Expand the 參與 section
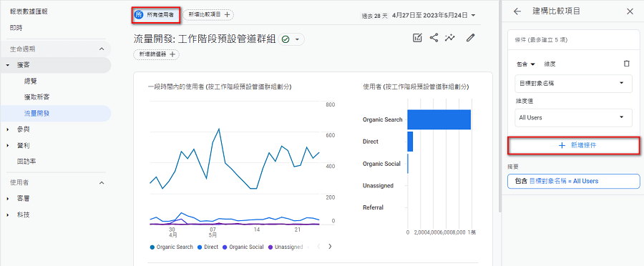This screenshot has height=266, width=644. [8, 129]
